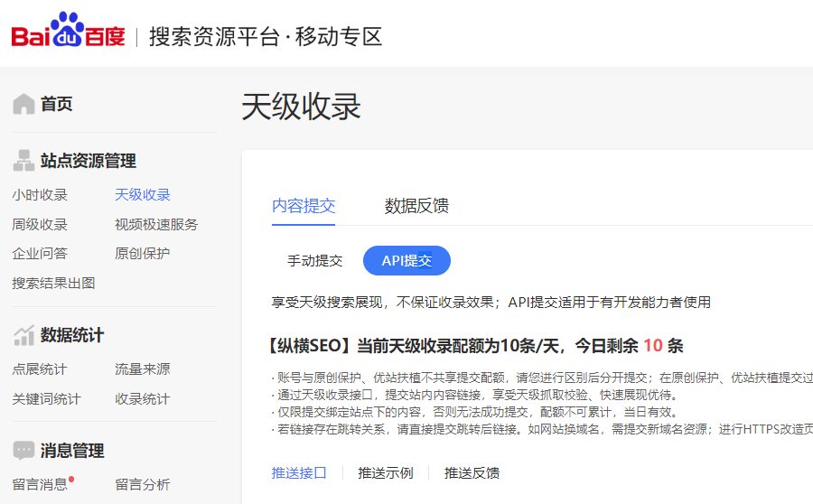This screenshot has height=504, width=813.
Task: Show the 推送示例 sub-tab
Action: point(385,472)
